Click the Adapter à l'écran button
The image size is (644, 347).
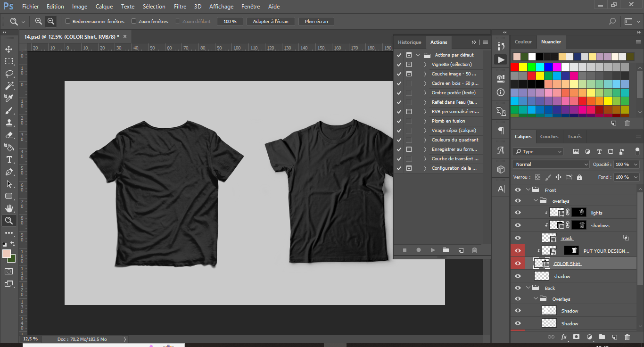click(271, 22)
